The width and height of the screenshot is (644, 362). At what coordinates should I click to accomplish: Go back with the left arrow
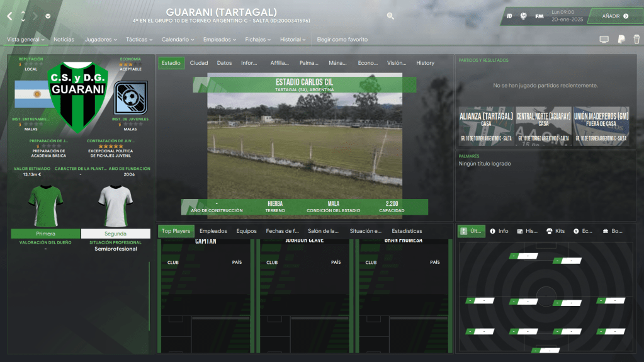pyautogui.click(x=9, y=16)
